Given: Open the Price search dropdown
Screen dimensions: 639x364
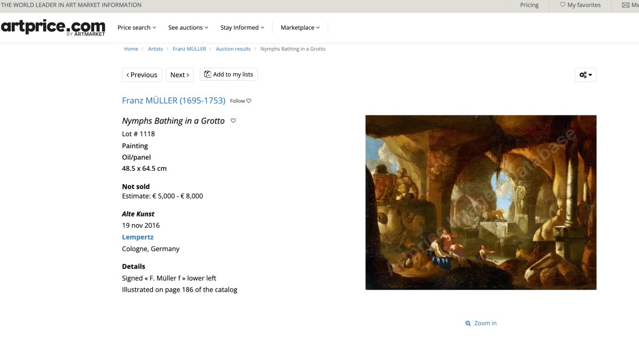Looking at the screenshot, I should point(136,27).
